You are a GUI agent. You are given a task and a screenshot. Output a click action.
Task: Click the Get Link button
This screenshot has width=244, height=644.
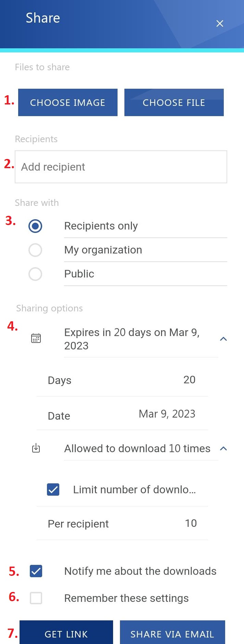66,634
